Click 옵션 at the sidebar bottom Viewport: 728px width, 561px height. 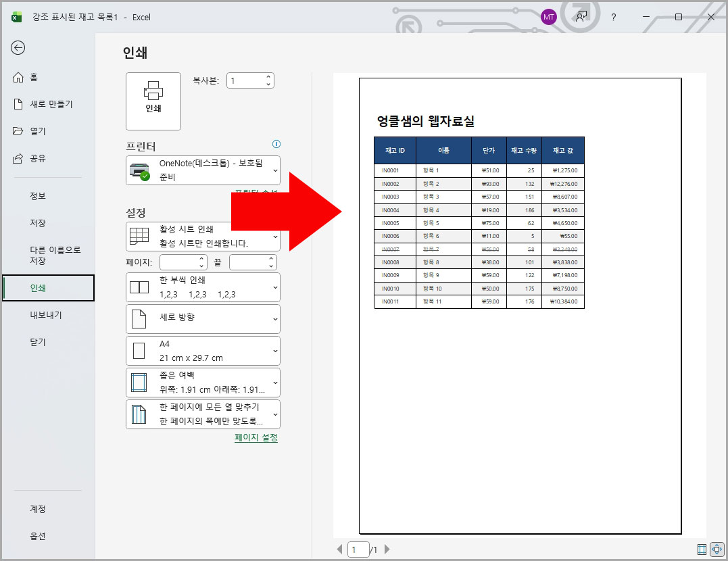click(x=37, y=536)
